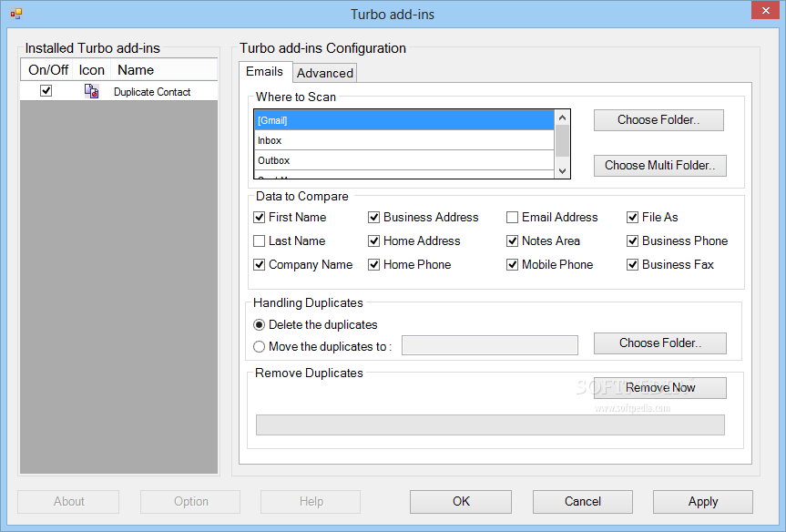Click the disabled Help button
This screenshot has width=786, height=532.
click(311, 502)
